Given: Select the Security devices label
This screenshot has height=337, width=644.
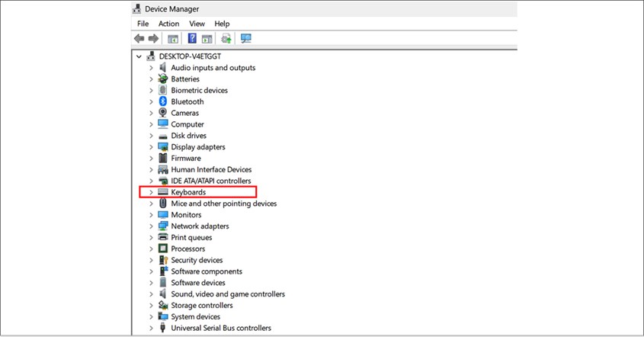Looking at the screenshot, I should coord(197,260).
